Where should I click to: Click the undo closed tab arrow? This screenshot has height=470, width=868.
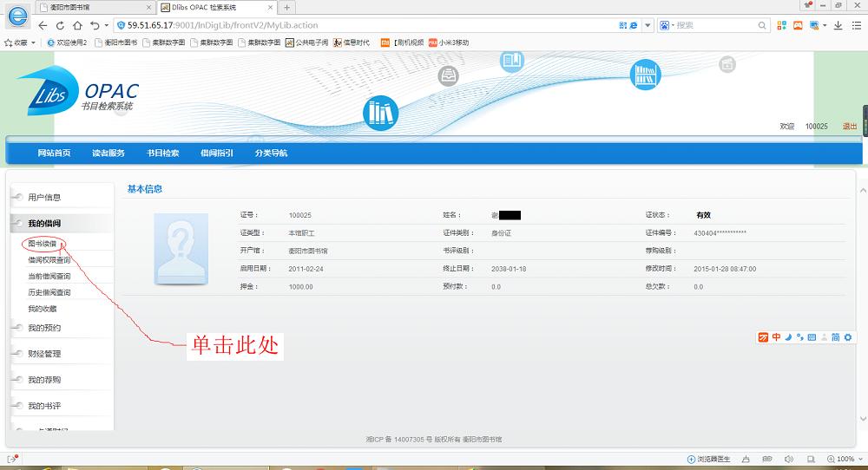coord(95,25)
